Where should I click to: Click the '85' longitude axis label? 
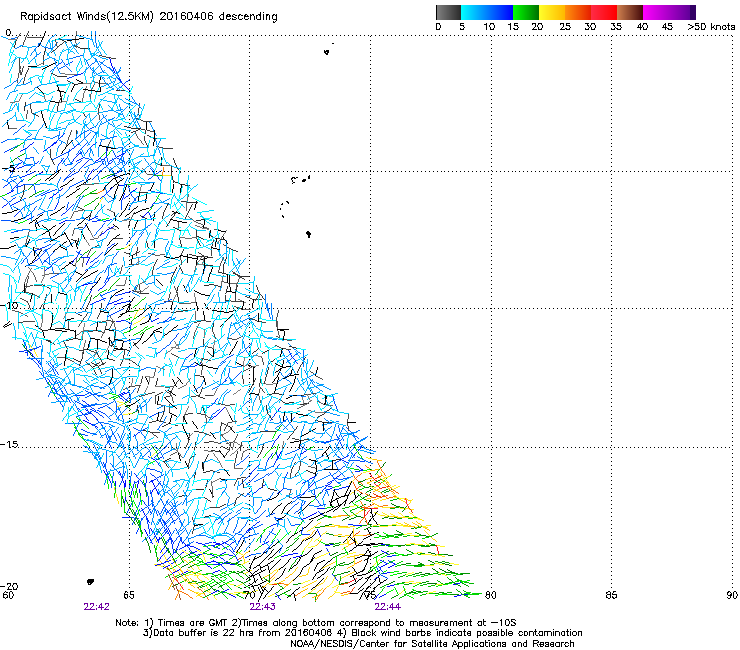[x=611, y=595]
